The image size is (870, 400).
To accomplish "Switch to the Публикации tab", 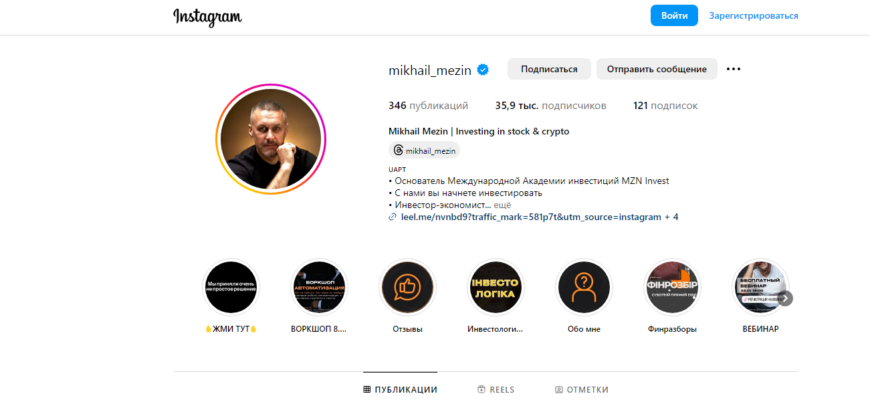I will pyautogui.click(x=400, y=389).
